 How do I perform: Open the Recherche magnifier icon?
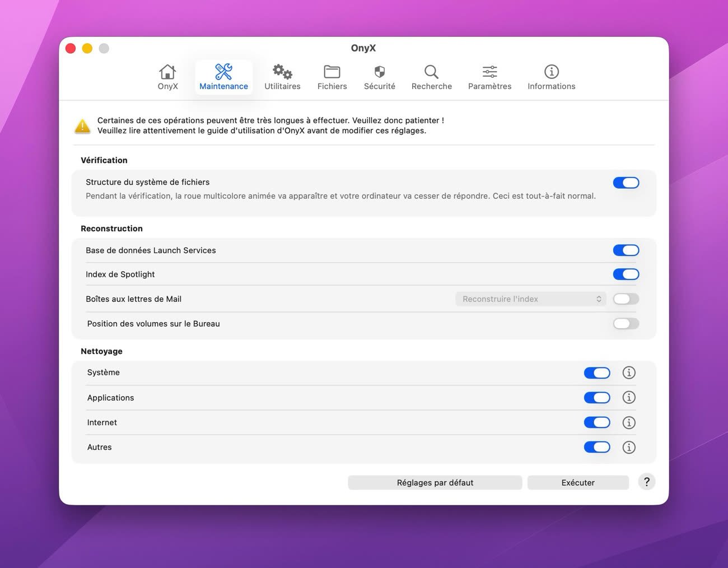click(431, 72)
